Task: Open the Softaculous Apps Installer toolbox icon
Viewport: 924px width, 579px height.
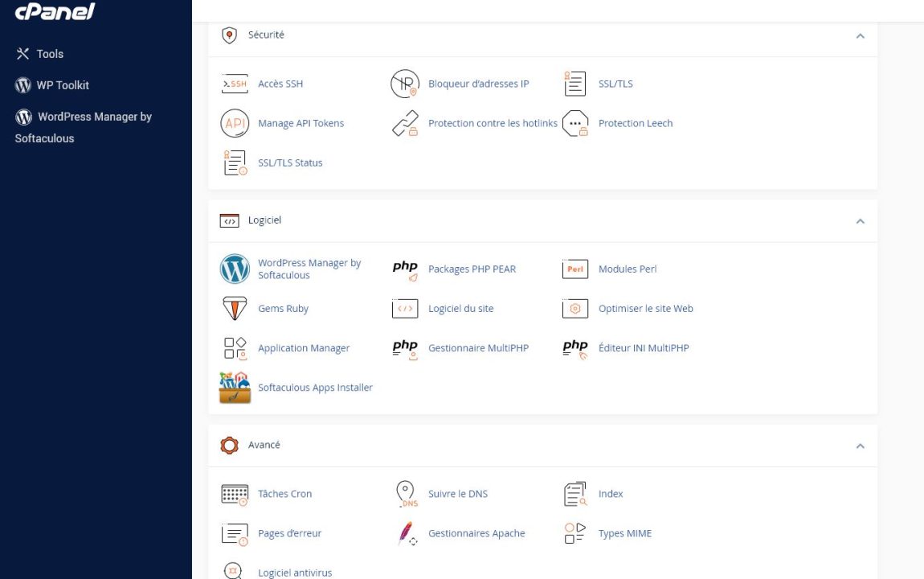Action: click(235, 388)
